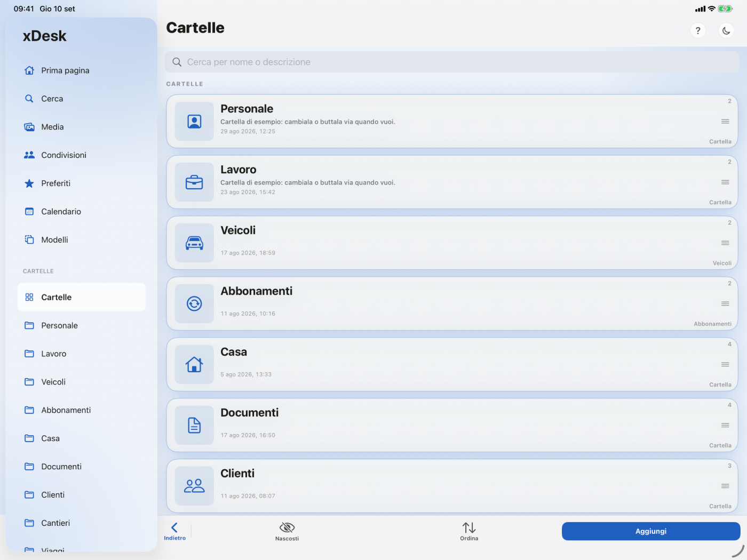Click date '29 ago 2026, 12:25'
The image size is (747, 560).
coord(248,132)
